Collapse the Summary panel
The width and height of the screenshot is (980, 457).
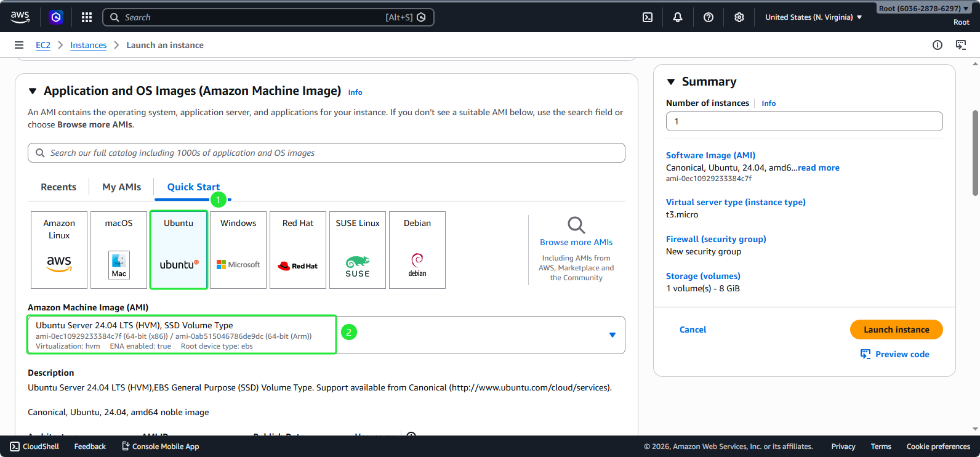(671, 82)
